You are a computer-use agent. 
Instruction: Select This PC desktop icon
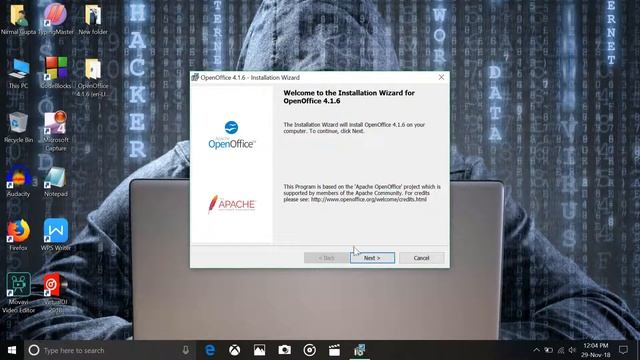(x=18, y=73)
